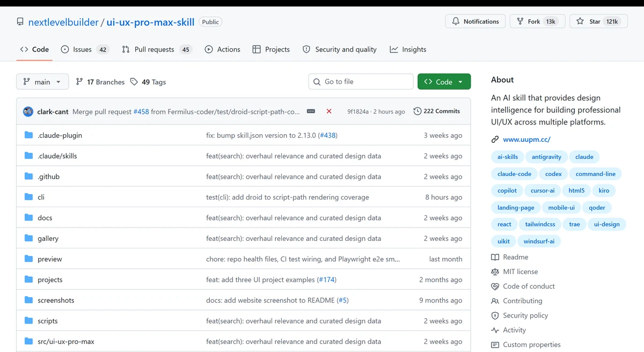Open pull request #458 link
Image resolution: width=644 pixels, height=352 pixels.
(x=141, y=112)
